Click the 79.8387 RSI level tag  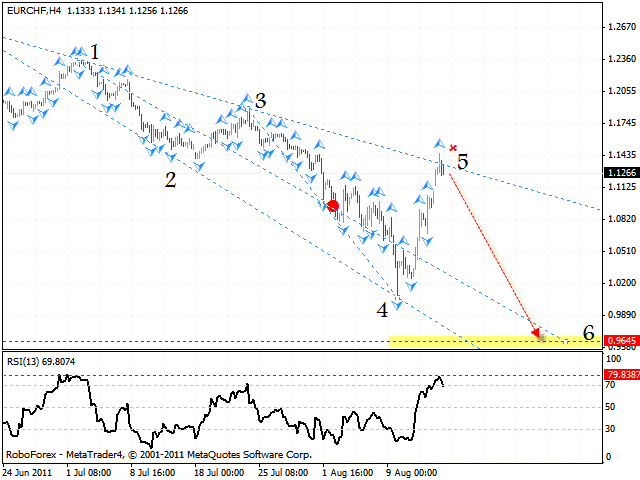[622, 375]
